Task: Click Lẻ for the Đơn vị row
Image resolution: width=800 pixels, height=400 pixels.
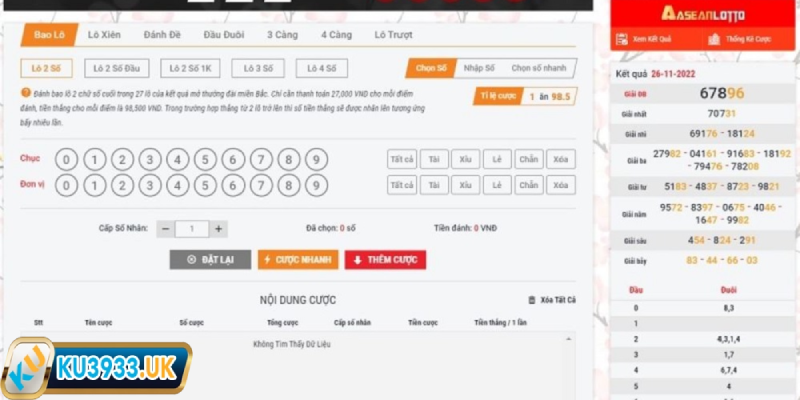Action: click(x=497, y=185)
